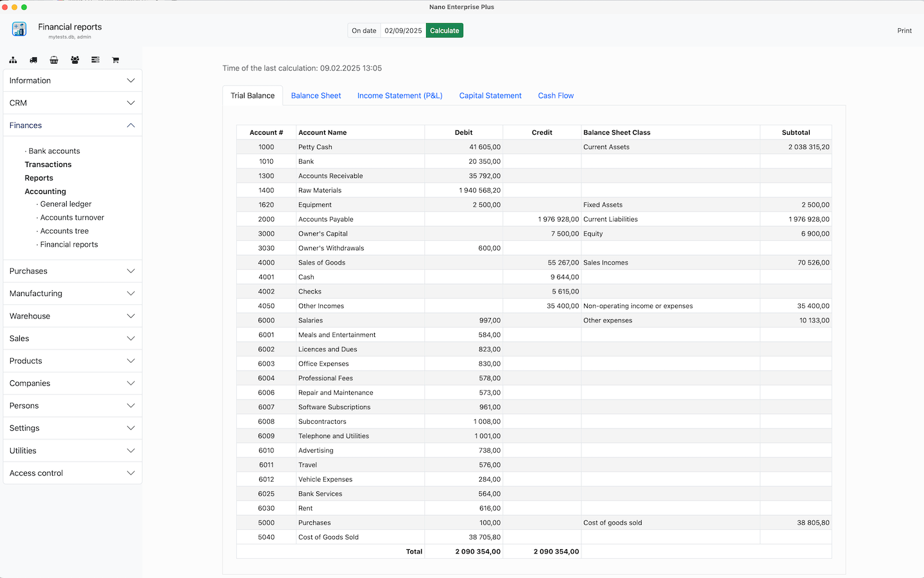Screen dimensions: 924x578
Task: Open the Income Statement (P&L) tab
Action: pyautogui.click(x=400, y=96)
